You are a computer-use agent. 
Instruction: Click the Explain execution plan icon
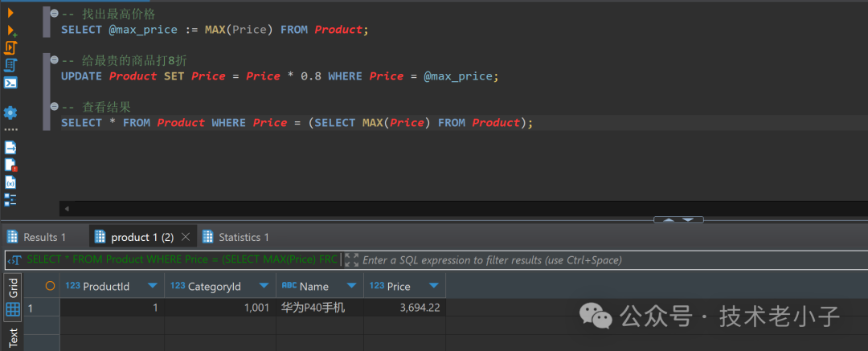[10, 65]
